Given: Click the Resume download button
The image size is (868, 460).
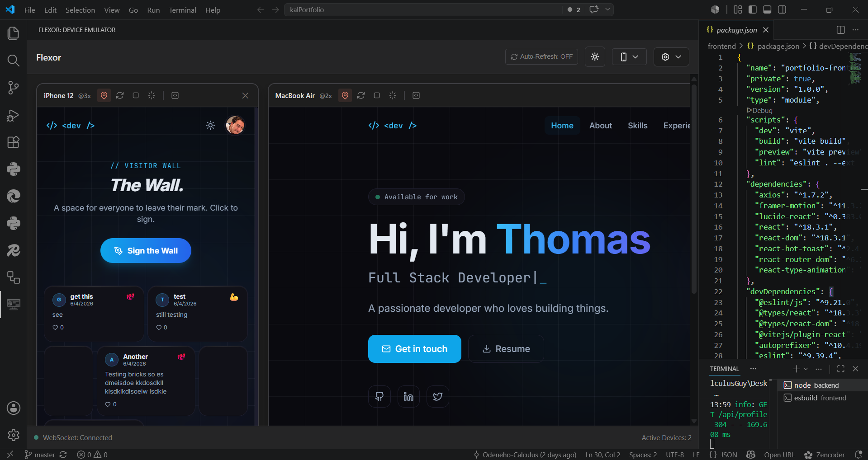Looking at the screenshot, I should pos(506,349).
